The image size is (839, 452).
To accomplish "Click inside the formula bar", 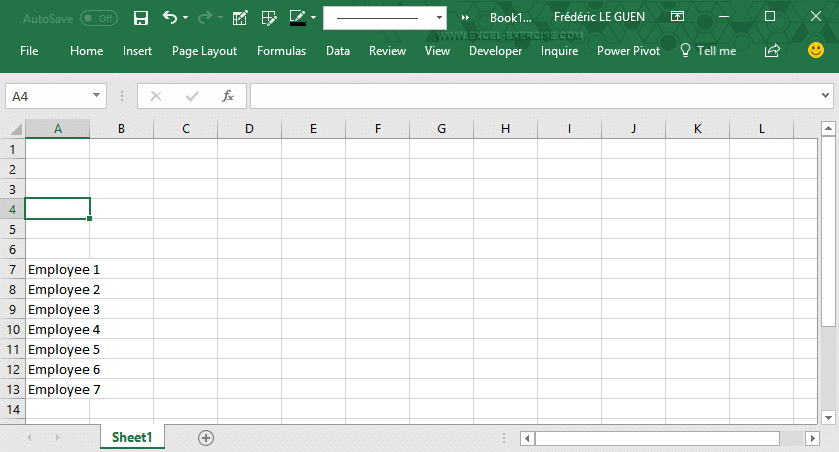I will click(x=534, y=96).
